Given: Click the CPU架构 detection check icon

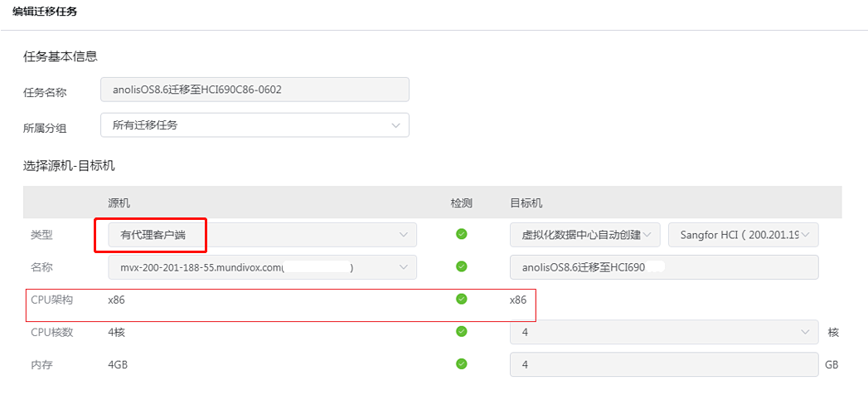Looking at the screenshot, I should tap(462, 299).
